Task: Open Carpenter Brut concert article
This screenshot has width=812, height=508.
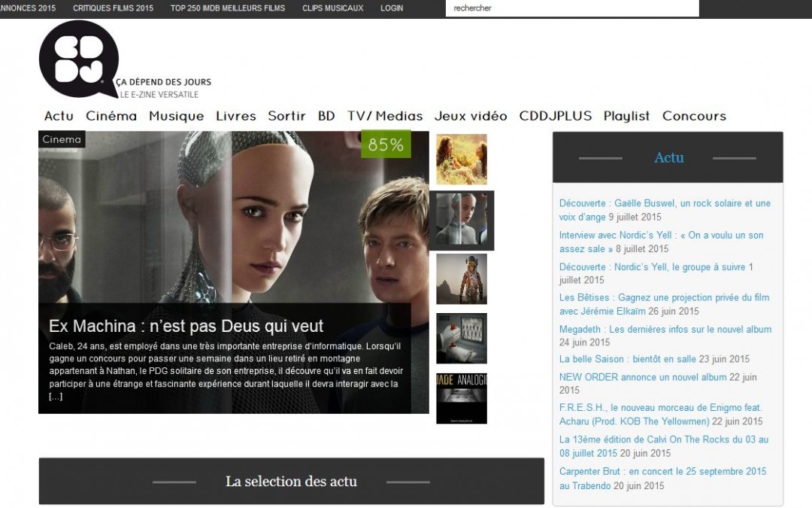Action: point(663,478)
